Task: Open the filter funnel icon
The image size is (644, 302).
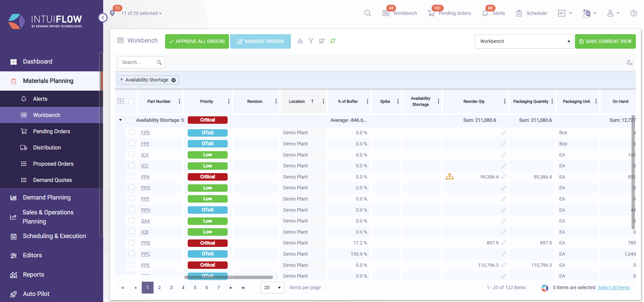Action: (x=311, y=41)
